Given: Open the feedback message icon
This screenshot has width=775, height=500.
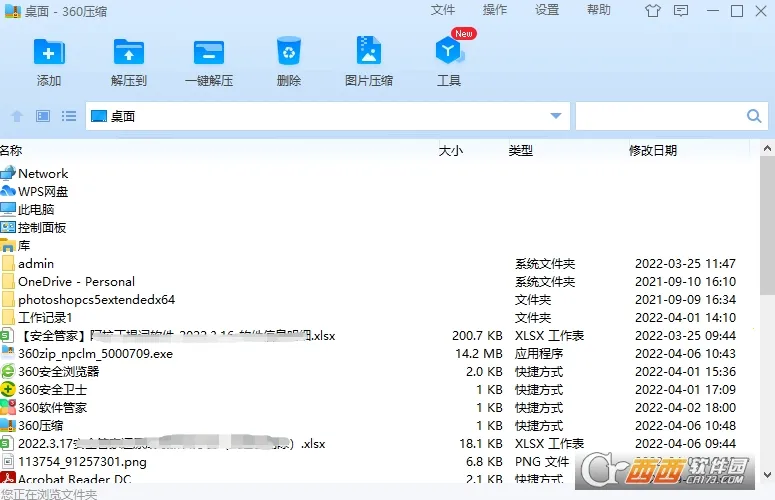Looking at the screenshot, I should coord(681,12).
